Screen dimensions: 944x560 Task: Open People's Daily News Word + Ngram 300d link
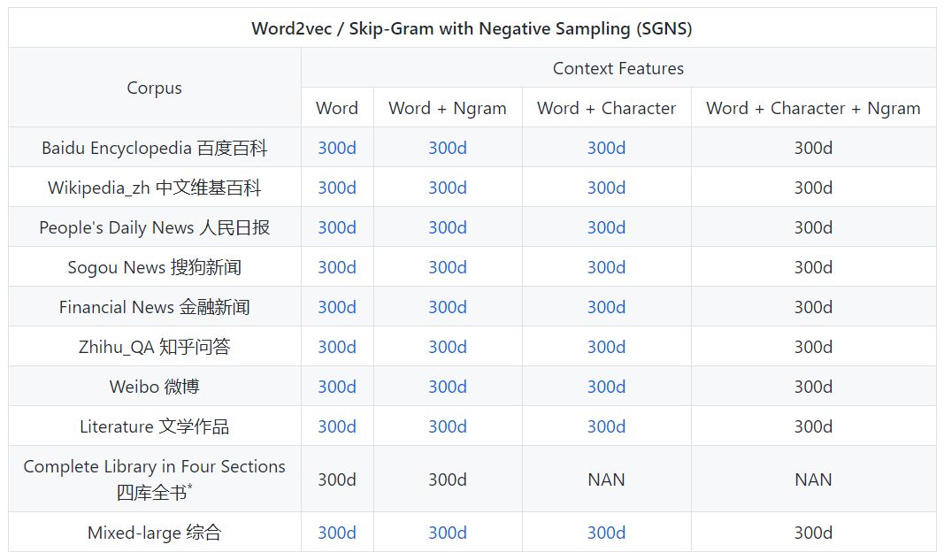click(448, 227)
